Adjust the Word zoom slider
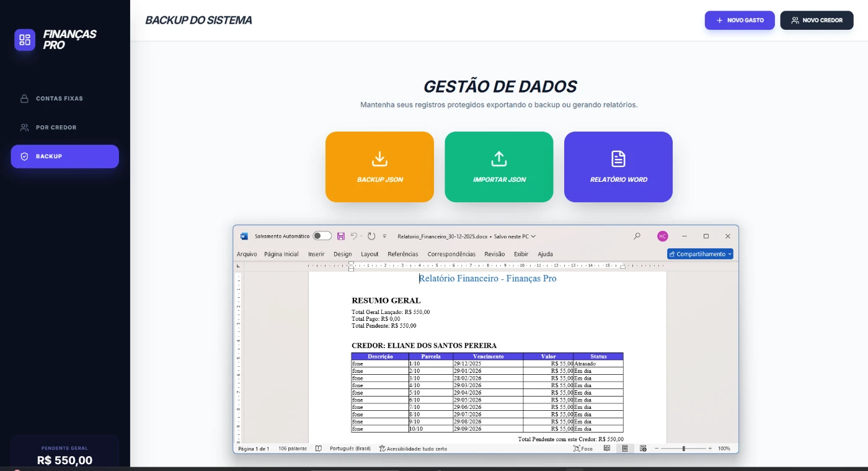 (x=684, y=448)
